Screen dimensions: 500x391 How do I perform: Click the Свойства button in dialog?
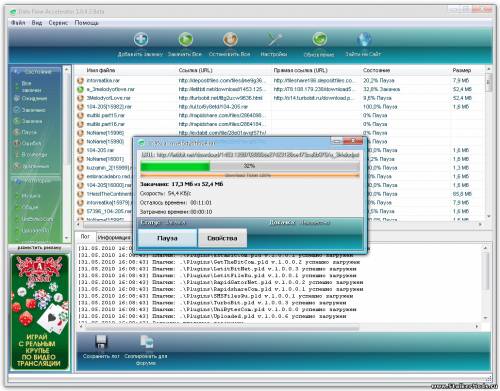point(222,238)
